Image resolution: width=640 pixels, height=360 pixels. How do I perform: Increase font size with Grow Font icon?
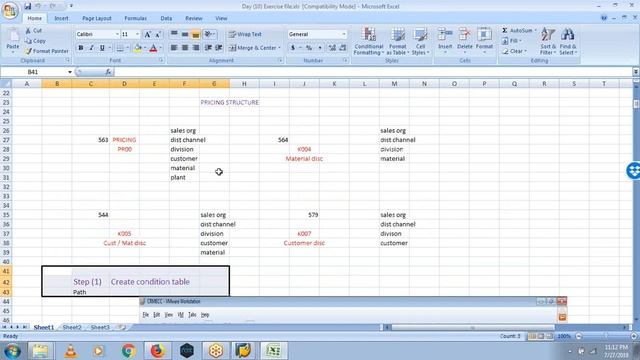[147, 34]
